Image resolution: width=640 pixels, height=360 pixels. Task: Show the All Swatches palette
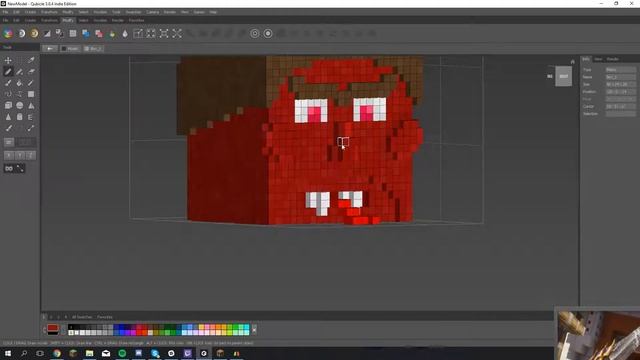click(x=82, y=317)
